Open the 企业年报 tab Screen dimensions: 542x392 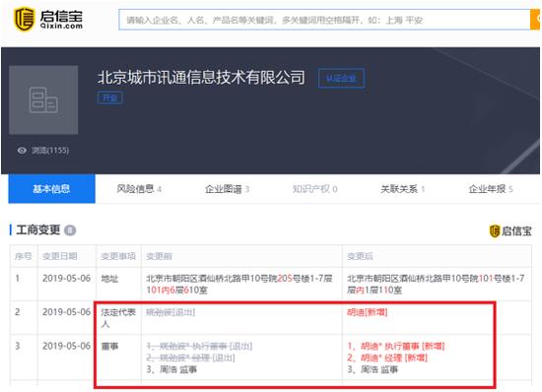point(491,189)
